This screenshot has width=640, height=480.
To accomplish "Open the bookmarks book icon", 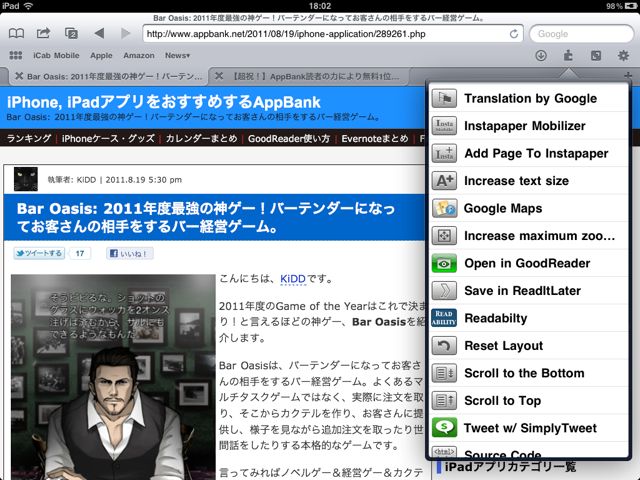I will click(x=16, y=33).
